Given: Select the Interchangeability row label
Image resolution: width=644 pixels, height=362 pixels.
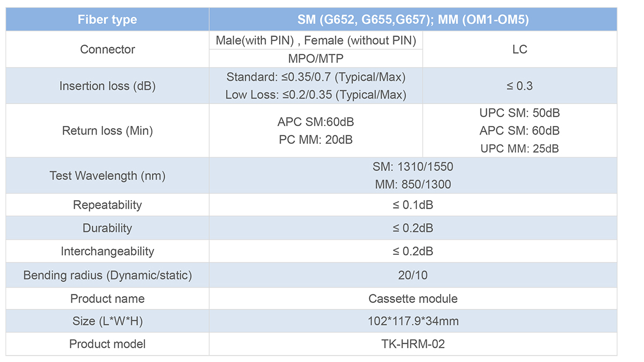Looking at the screenshot, I should pyautogui.click(x=107, y=251).
